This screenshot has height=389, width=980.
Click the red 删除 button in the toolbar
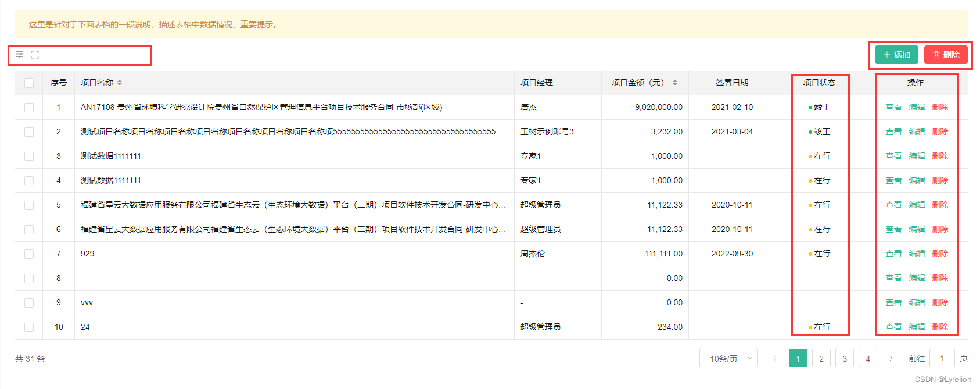coord(946,55)
